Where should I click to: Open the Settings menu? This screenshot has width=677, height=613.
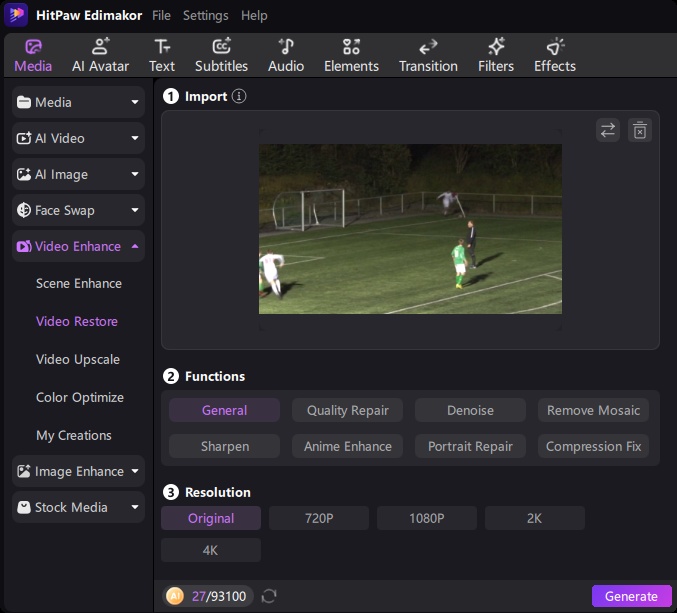click(x=206, y=16)
